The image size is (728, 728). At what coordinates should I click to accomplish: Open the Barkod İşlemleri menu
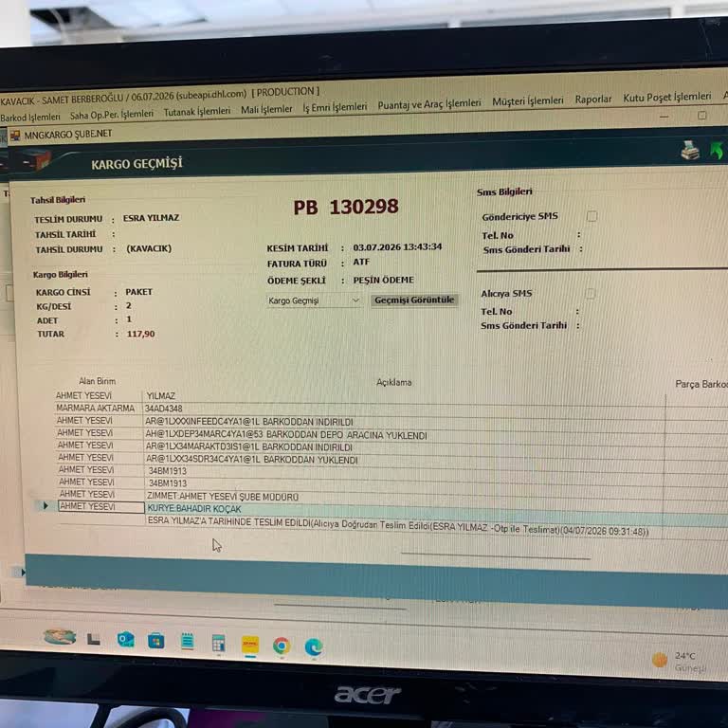pyautogui.click(x=30, y=118)
